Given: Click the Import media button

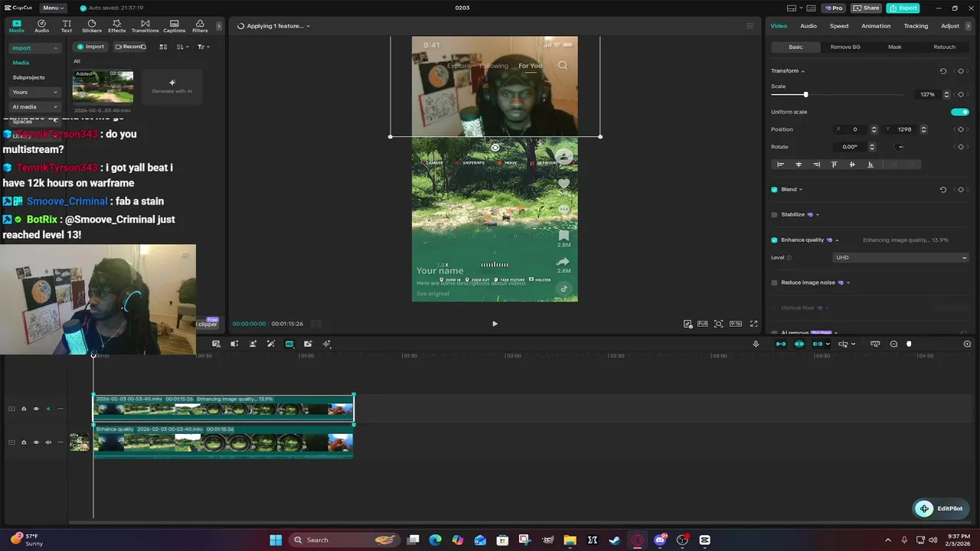Looking at the screenshot, I should (x=90, y=47).
